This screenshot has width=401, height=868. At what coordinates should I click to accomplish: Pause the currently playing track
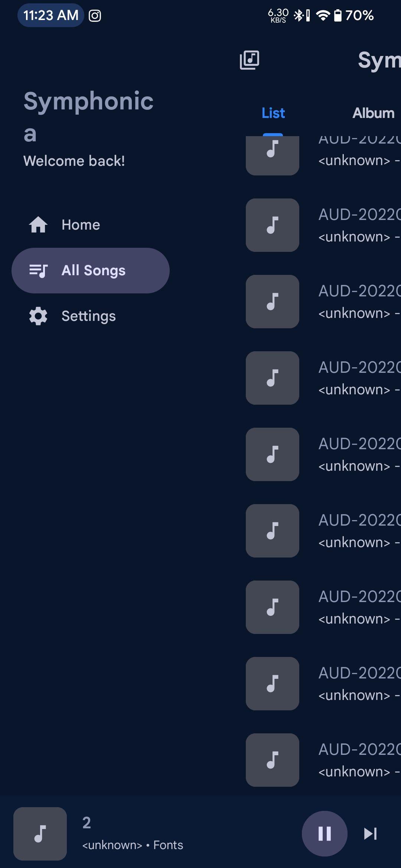tap(325, 834)
